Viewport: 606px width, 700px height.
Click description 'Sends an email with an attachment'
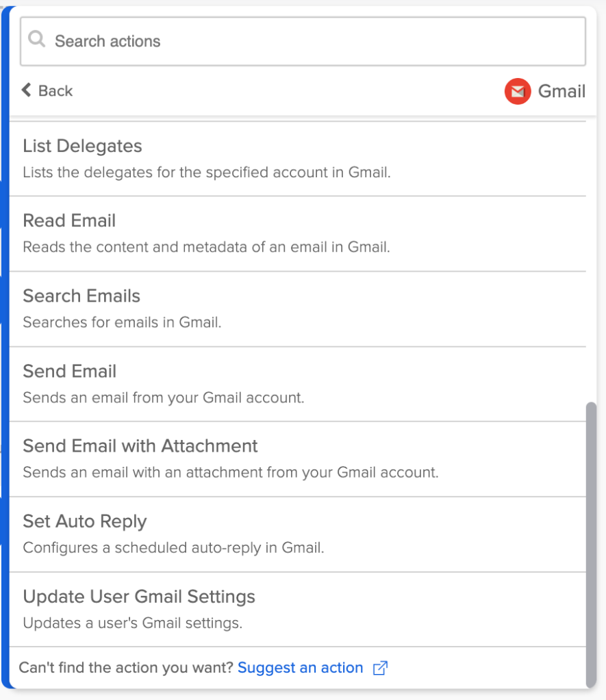point(231,472)
